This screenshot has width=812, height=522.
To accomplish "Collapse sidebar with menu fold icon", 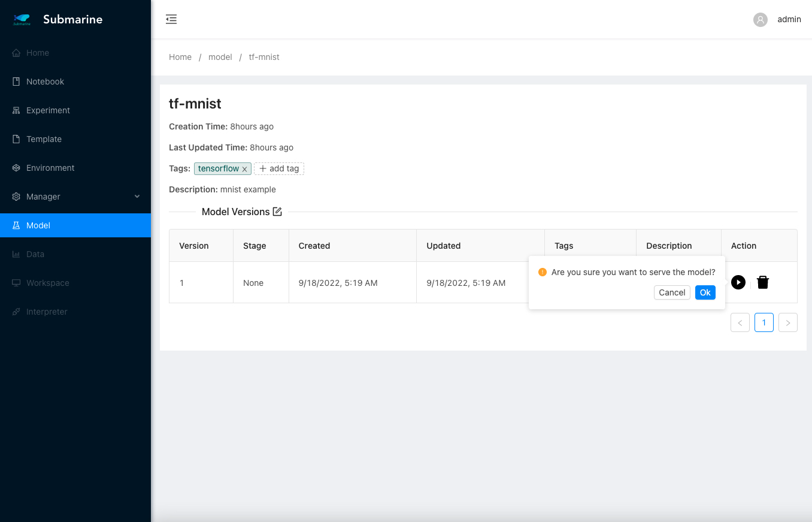I will coord(171,19).
